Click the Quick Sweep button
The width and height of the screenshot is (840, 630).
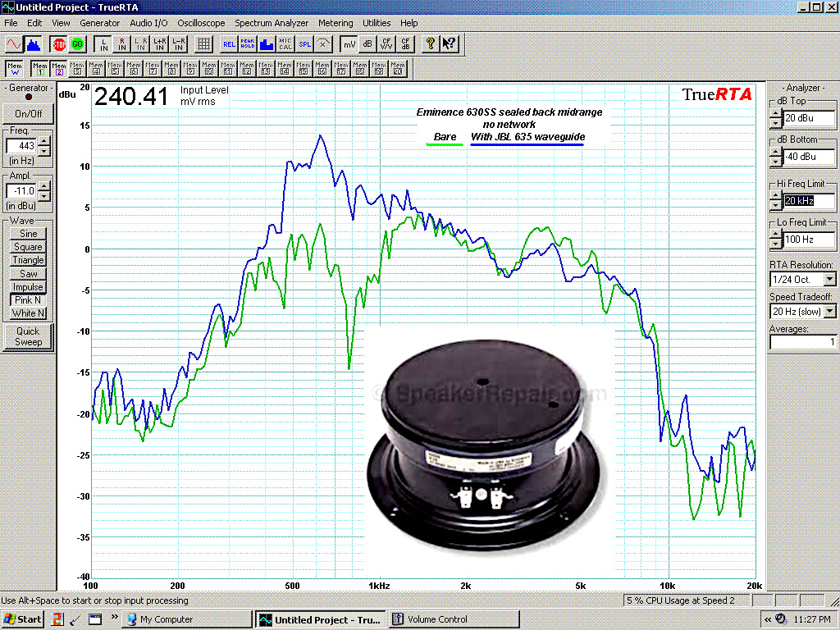tap(28, 336)
